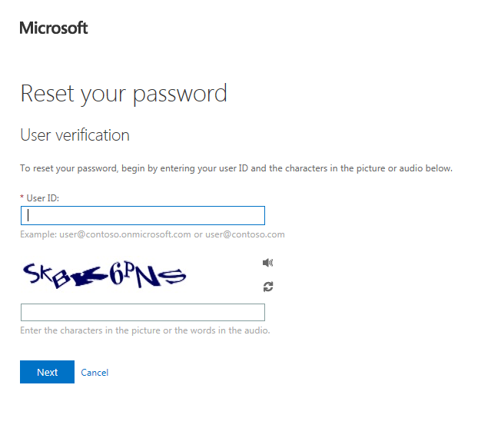This screenshot has height=448, width=501.
Task: Click the red required asterisk
Action: point(22,197)
